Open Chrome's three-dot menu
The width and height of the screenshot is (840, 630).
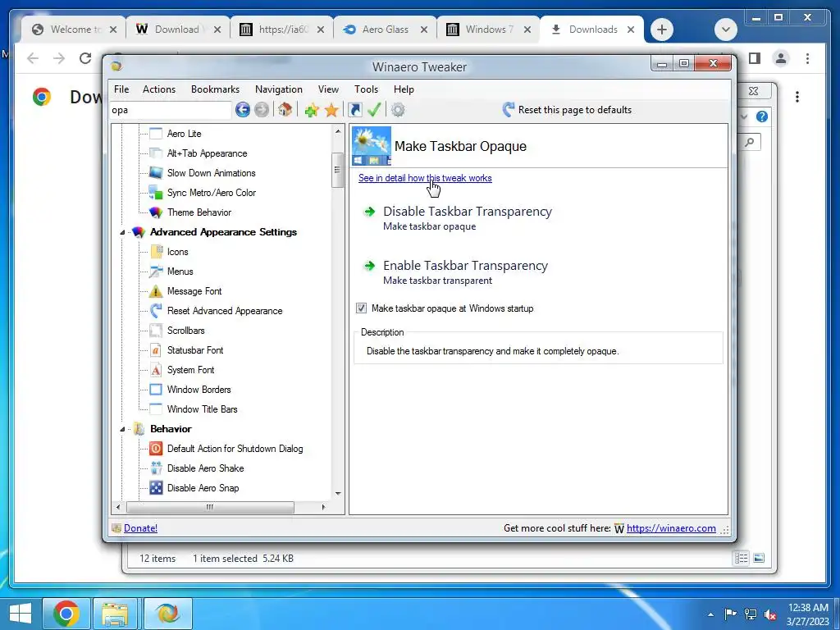[807, 58]
